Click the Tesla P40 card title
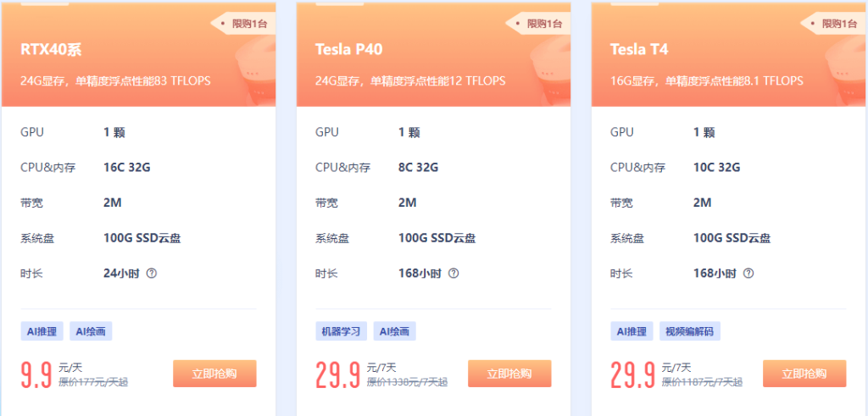 (348, 50)
